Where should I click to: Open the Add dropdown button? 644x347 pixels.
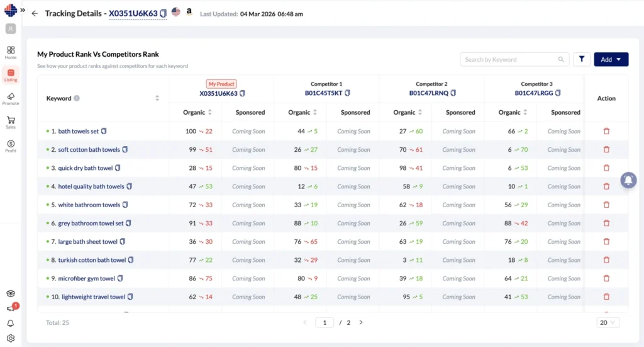pos(611,59)
